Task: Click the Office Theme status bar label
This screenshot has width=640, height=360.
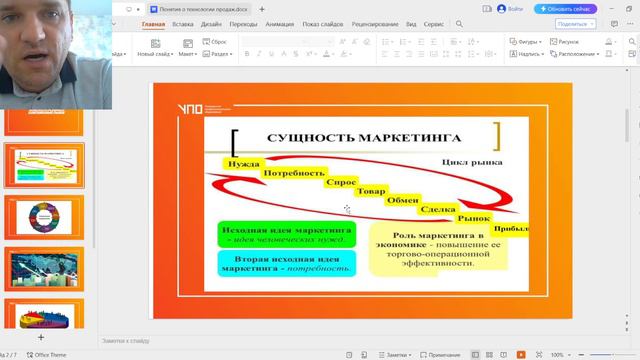Action: 47,355
